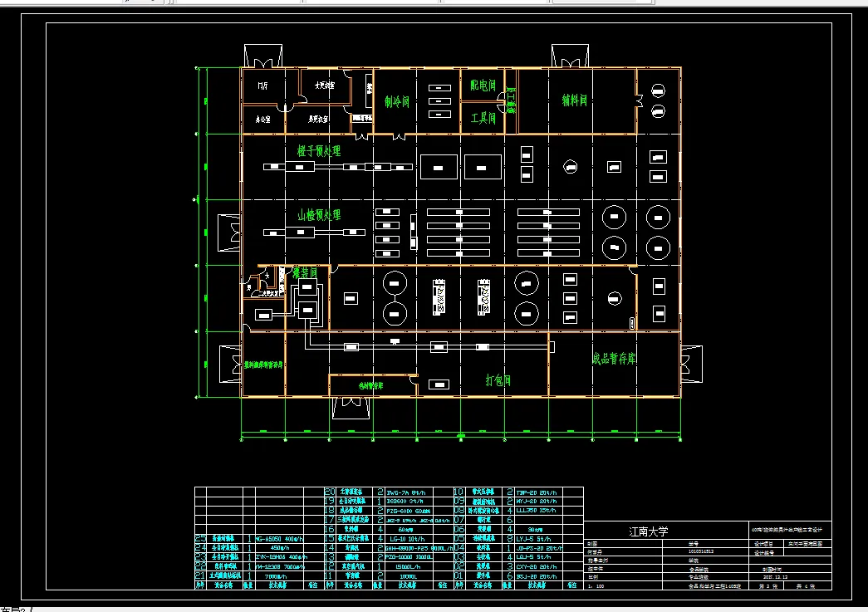
Task: Select equipment row 25 NG-A5050 specification
Action: point(280,538)
